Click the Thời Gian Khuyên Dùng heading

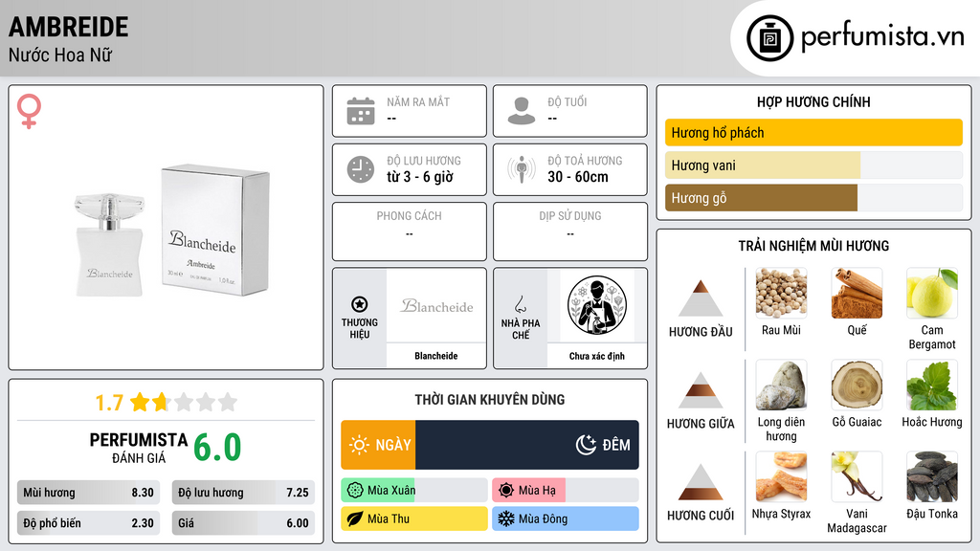(x=490, y=400)
